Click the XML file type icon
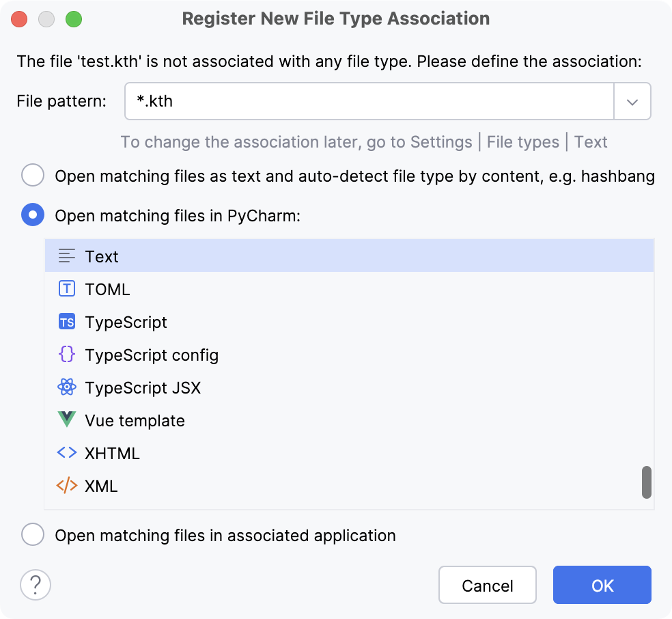Image resolution: width=672 pixels, height=619 pixels. click(66, 485)
